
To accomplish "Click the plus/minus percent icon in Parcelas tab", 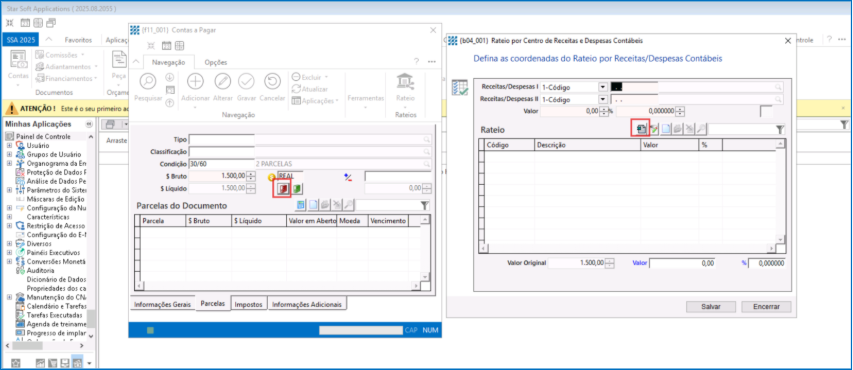I will click(348, 176).
